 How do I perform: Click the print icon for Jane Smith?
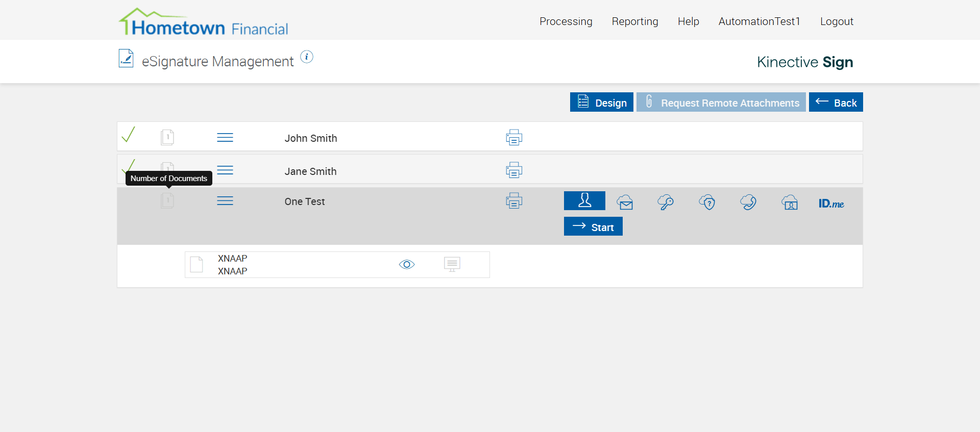coord(513,170)
